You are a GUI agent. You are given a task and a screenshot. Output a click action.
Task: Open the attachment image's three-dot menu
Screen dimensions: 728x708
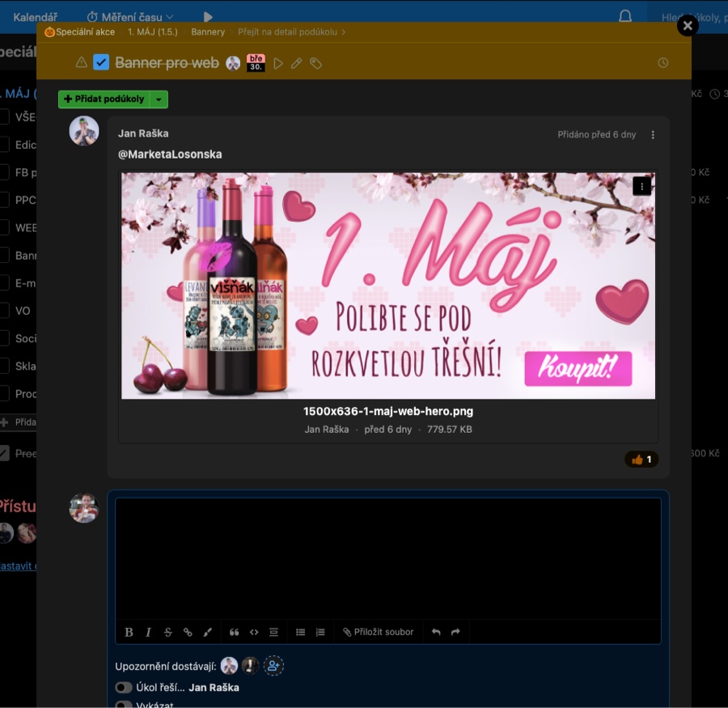(x=641, y=186)
